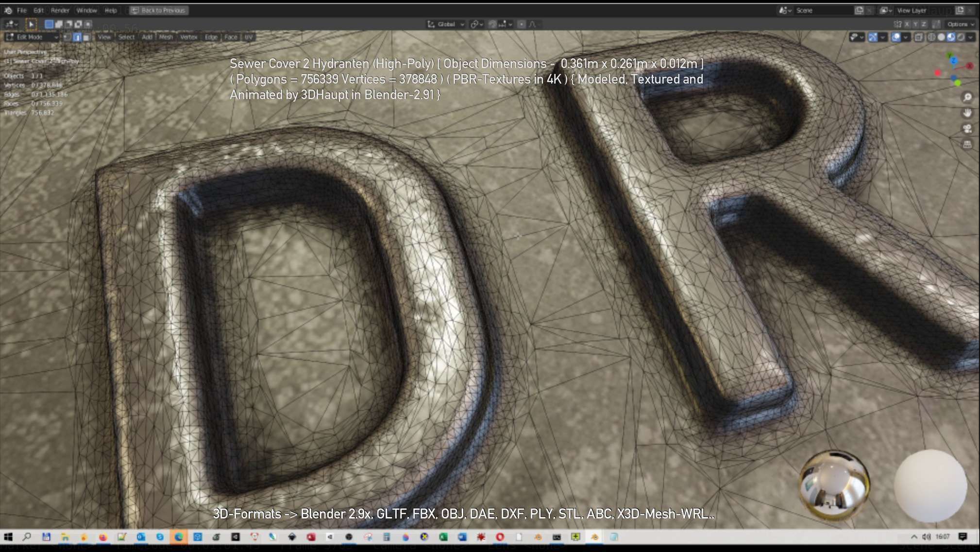Viewport: 980px width, 552px height.
Task: Toggle the auto merge vertices icon
Action: pyautogui.click(x=937, y=24)
